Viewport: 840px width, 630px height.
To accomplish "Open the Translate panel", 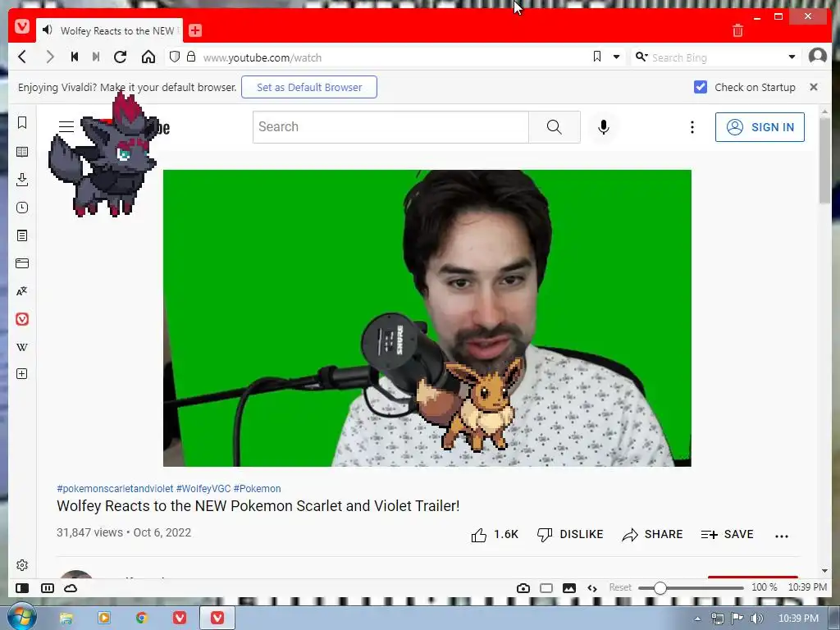I will click(22, 291).
